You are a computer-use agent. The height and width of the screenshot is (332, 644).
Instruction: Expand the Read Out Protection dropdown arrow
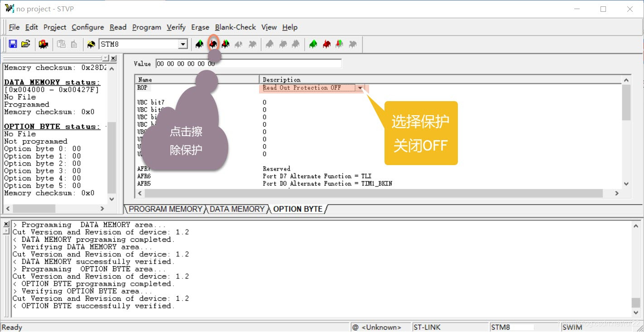click(x=360, y=88)
